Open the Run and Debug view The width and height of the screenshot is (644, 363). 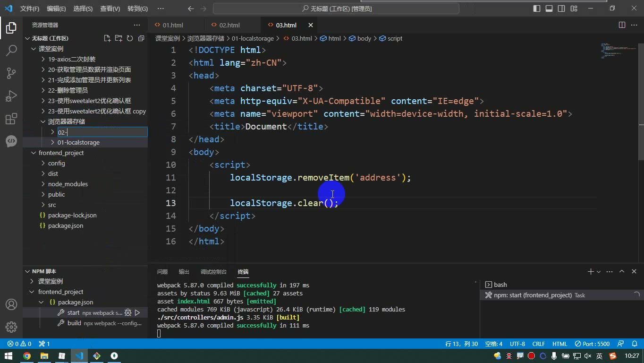pyautogui.click(x=11, y=96)
